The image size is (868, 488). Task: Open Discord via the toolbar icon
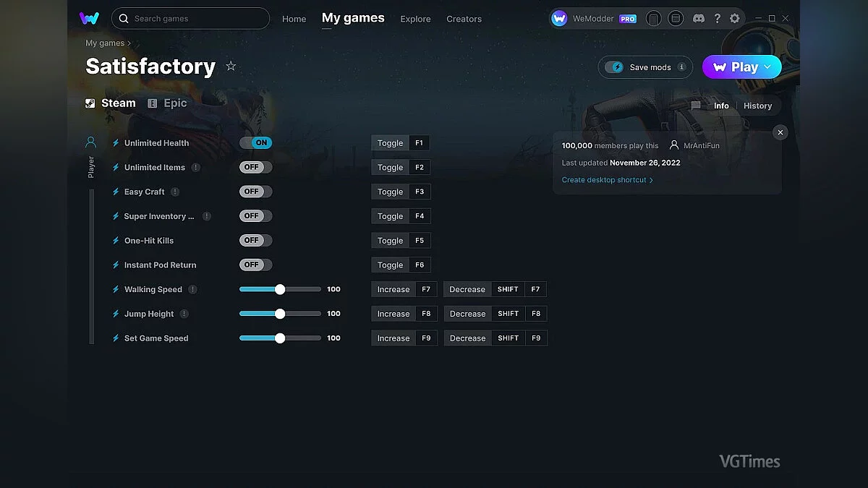point(699,18)
